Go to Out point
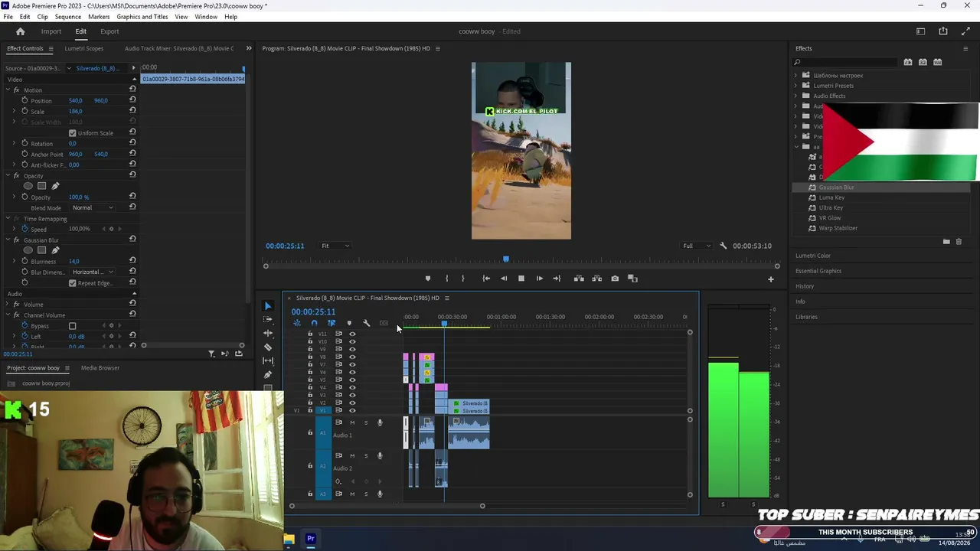 [x=557, y=279]
